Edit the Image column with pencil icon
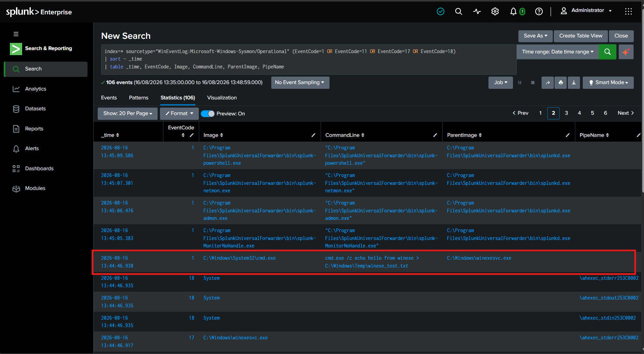This screenshot has height=354, width=644. (x=313, y=135)
